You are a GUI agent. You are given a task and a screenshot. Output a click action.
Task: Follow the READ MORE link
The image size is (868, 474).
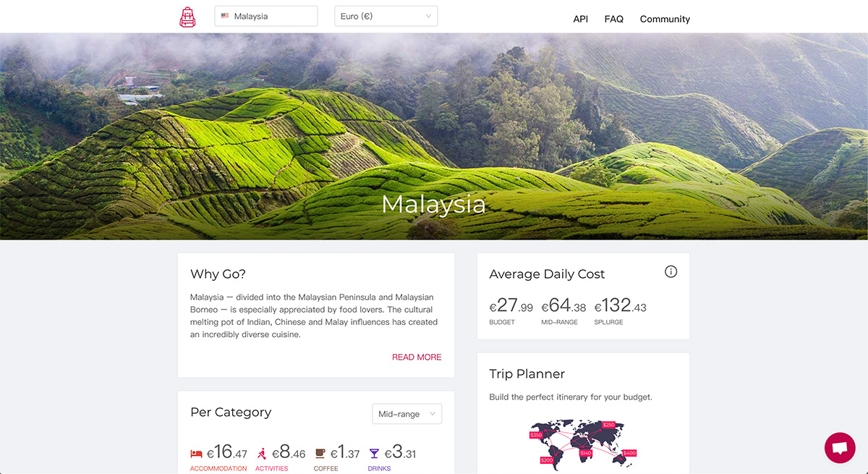pyautogui.click(x=417, y=357)
